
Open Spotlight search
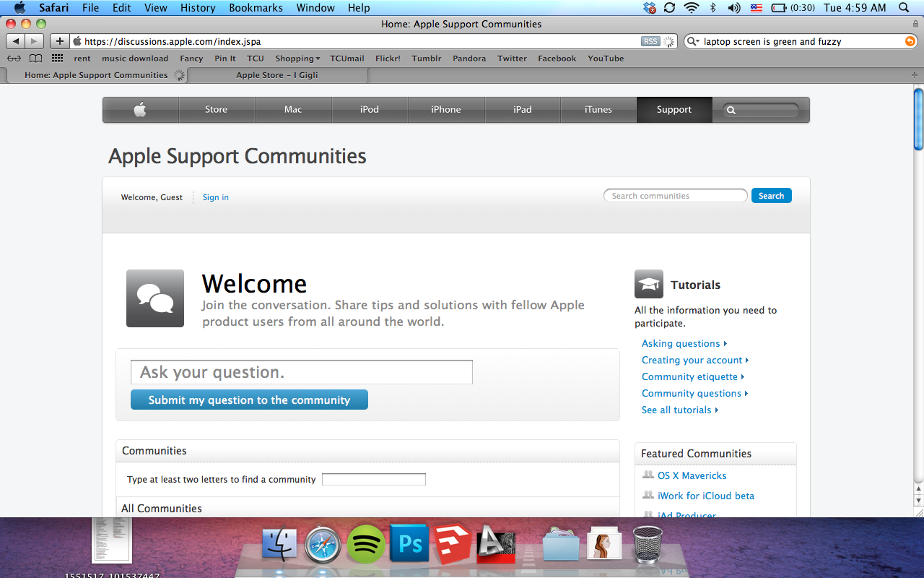[903, 8]
